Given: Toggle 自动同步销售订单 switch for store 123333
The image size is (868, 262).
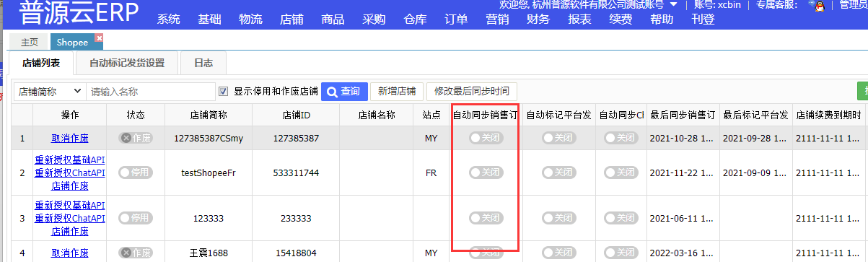Looking at the screenshot, I should [486, 218].
